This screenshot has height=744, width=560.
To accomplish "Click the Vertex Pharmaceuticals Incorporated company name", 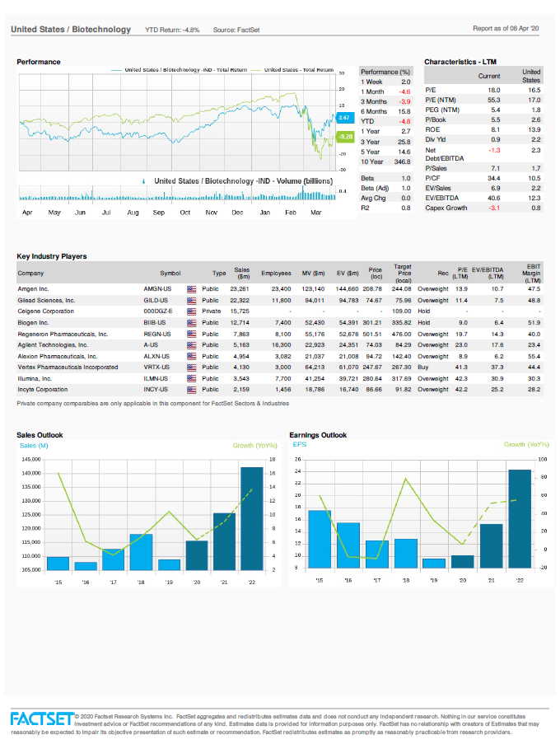I will (x=68, y=367).
